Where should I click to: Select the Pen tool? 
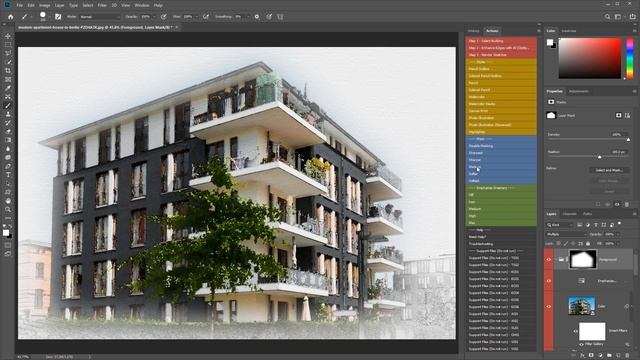[8, 166]
